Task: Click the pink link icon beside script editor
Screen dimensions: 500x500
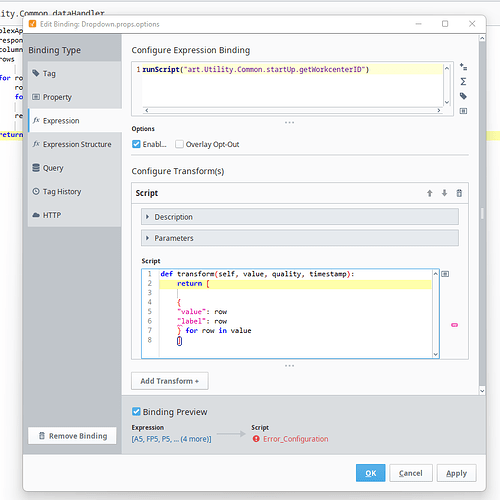Action: click(x=454, y=325)
